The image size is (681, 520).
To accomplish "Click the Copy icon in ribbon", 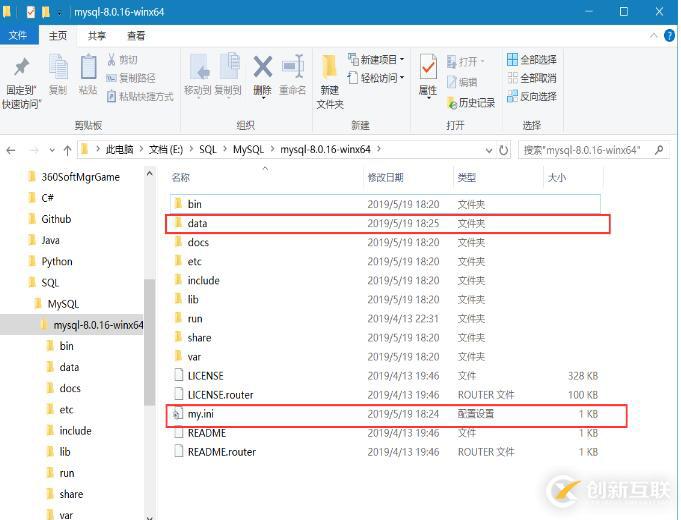I will tap(58, 67).
